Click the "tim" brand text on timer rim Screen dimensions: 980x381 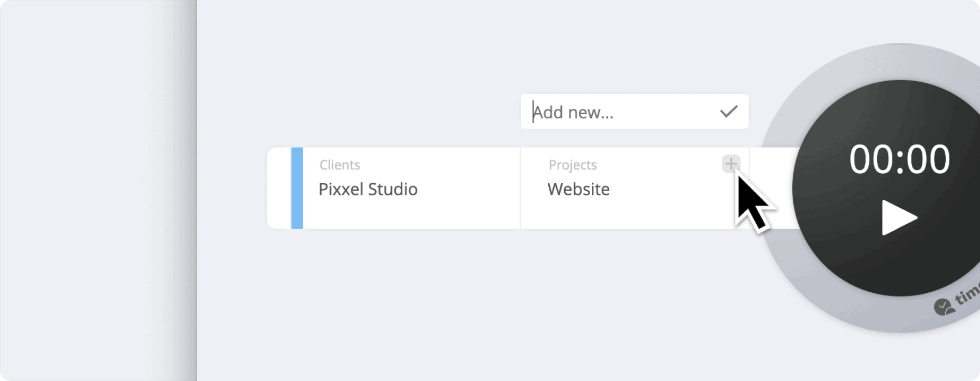[x=968, y=294]
